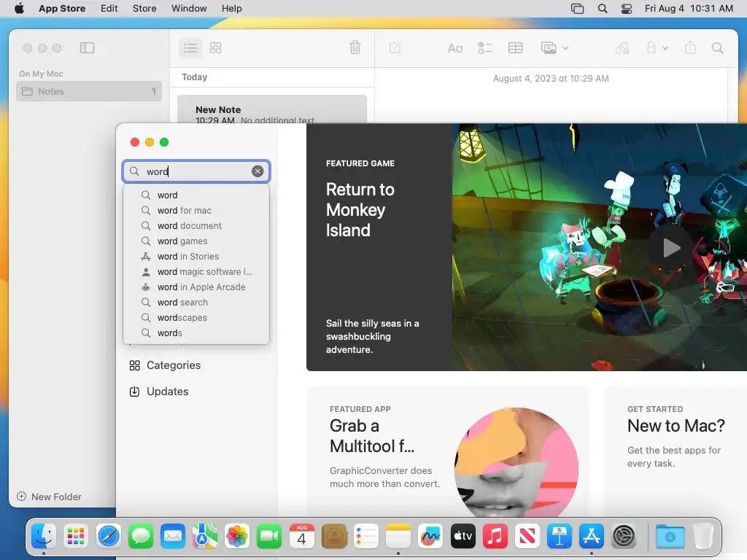The height and width of the screenshot is (560, 747).
Task: Insert a checklist in Notes
Action: pyautogui.click(x=485, y=47)
